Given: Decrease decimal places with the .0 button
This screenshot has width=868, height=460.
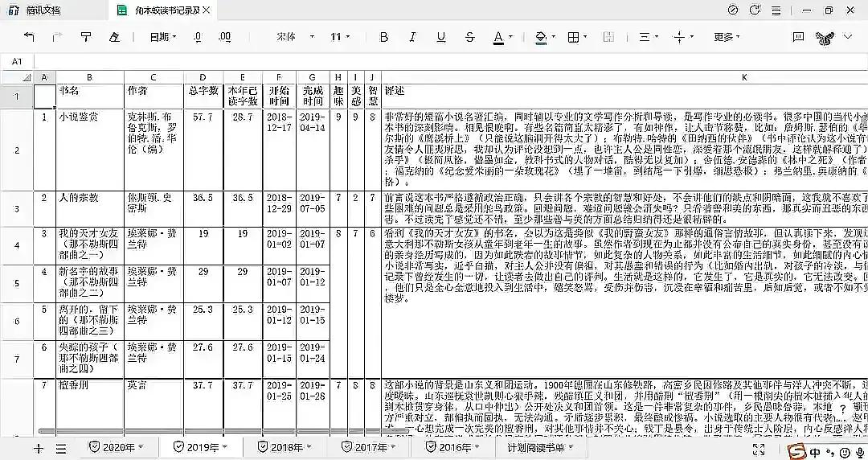Looking at the screenshot, I should coord(198,37).
